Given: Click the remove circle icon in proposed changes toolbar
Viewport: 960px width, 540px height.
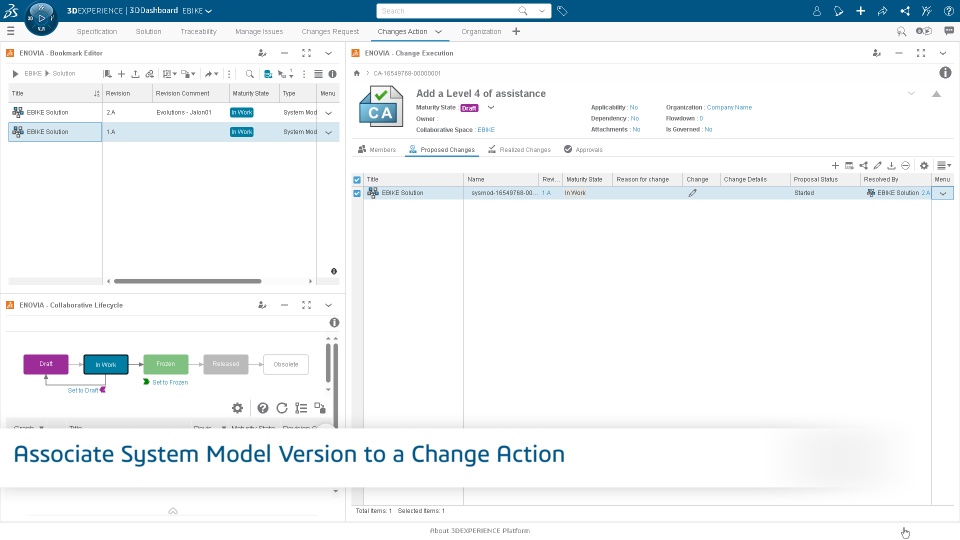Looking at the screenshot, I should 906,165.
